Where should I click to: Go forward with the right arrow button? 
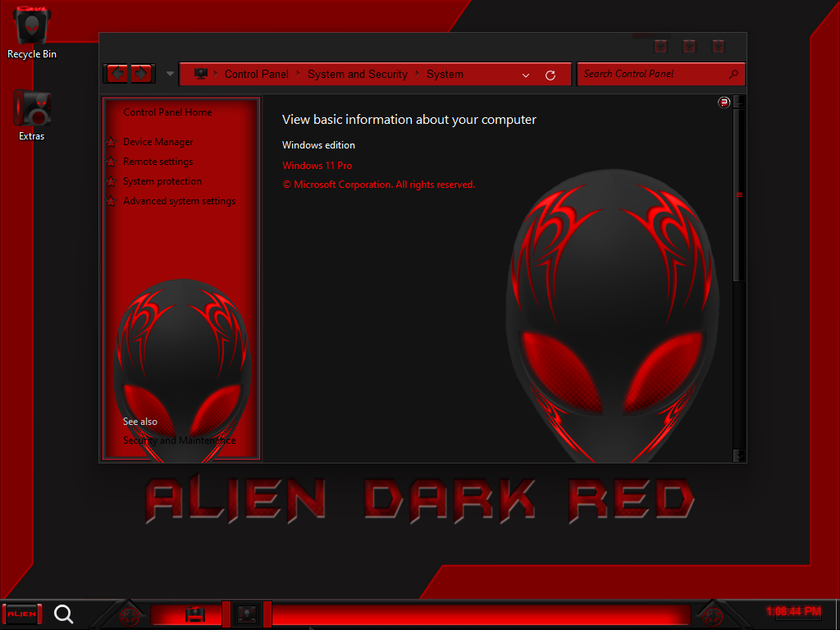pos(142,73)
